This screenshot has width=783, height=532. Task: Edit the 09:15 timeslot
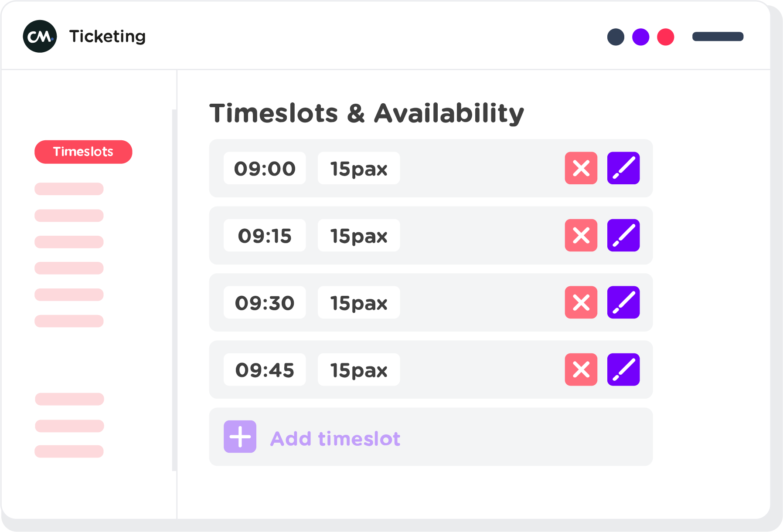tap(623, 235)
